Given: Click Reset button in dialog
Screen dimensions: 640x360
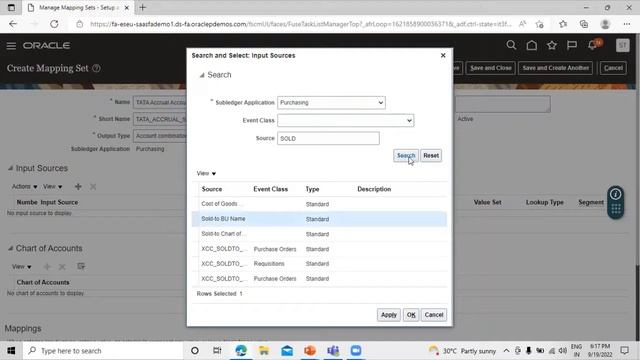Looking at the screenshot, I should tap(431, 156).
